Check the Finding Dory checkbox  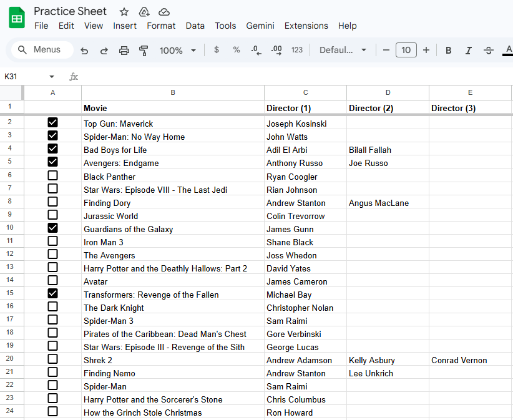point(52,202)
